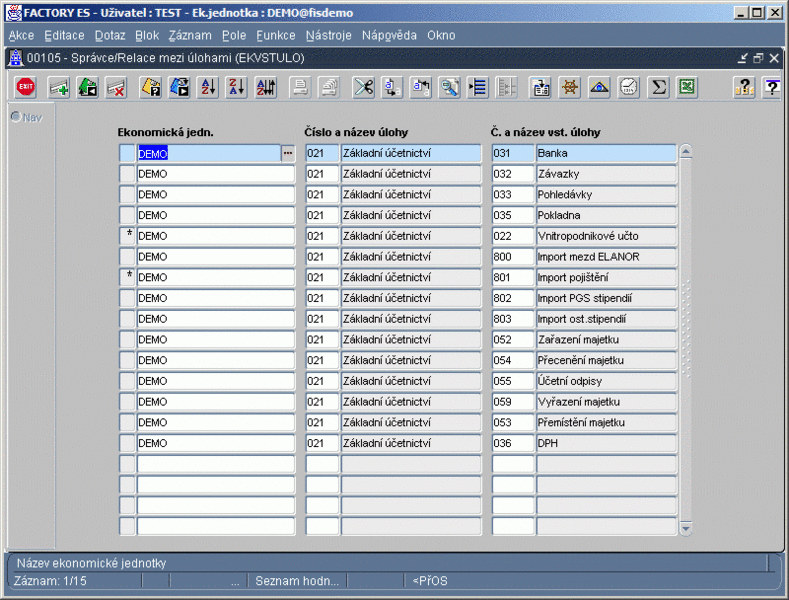Click the 032 Závazky input task code field
This screenshot has width=789, height=600.
tap(512, 174)
